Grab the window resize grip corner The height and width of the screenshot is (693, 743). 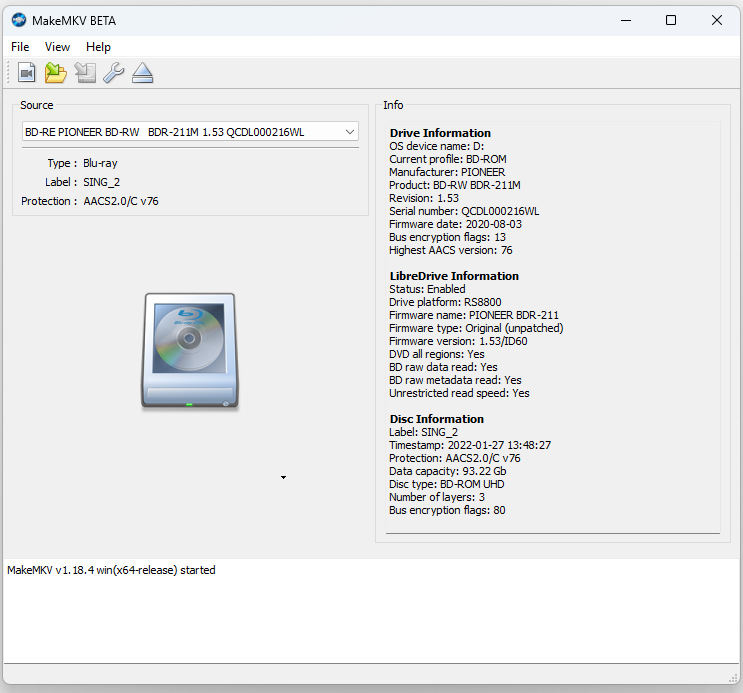(x=733, y=678)
